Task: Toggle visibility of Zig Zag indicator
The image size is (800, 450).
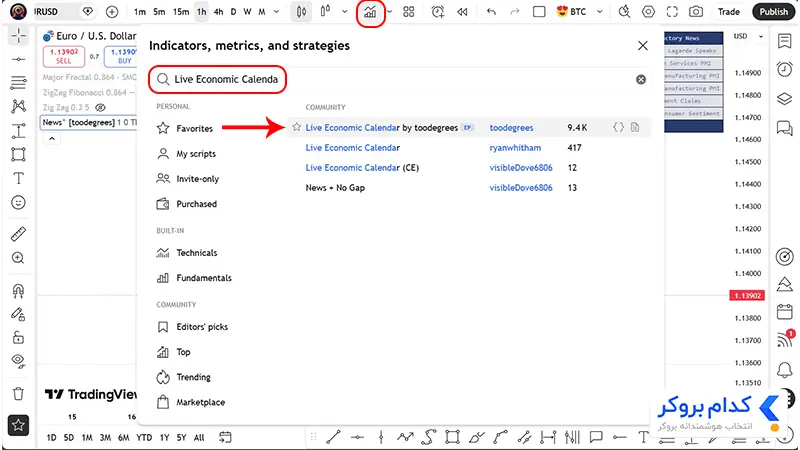Action: (101, 107)
